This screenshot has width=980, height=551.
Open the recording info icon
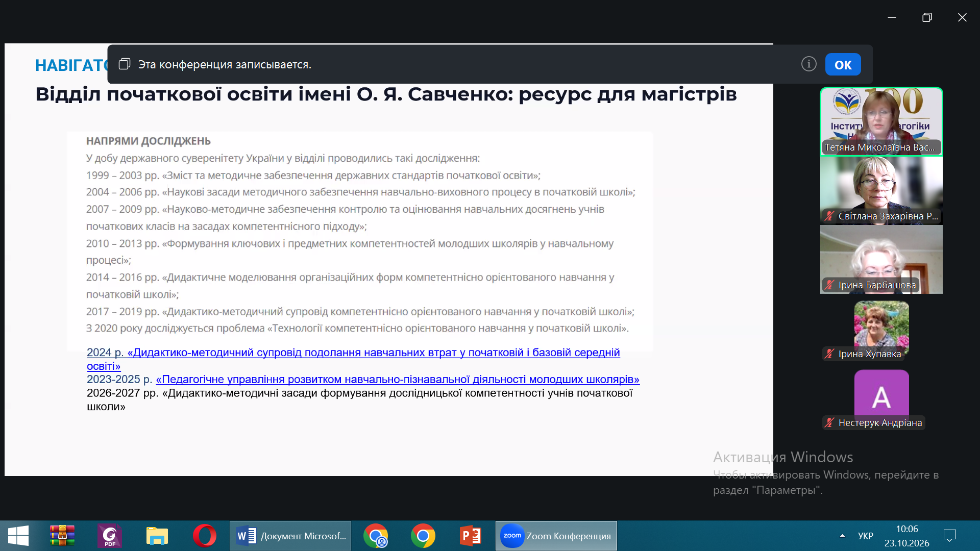pos(808,64)
